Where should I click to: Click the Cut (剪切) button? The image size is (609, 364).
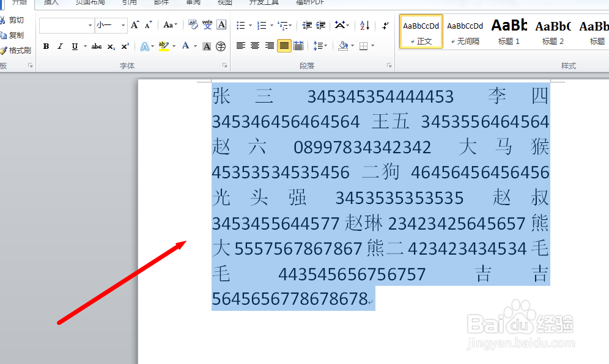12,20
